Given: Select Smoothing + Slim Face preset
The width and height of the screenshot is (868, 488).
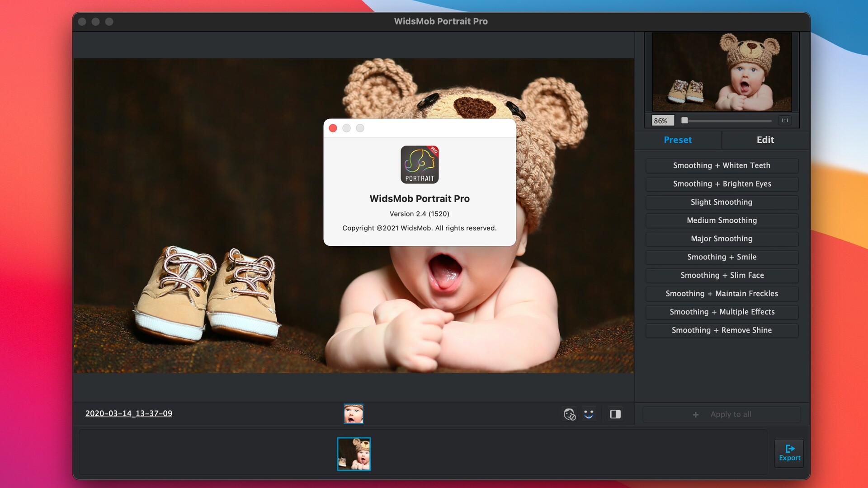Looking at the screenshot, I should (x=722, y=275).
